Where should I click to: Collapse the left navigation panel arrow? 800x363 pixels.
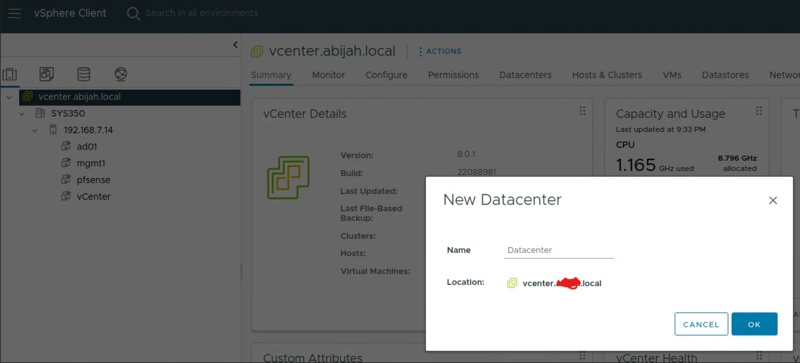(x=235, y=45)
